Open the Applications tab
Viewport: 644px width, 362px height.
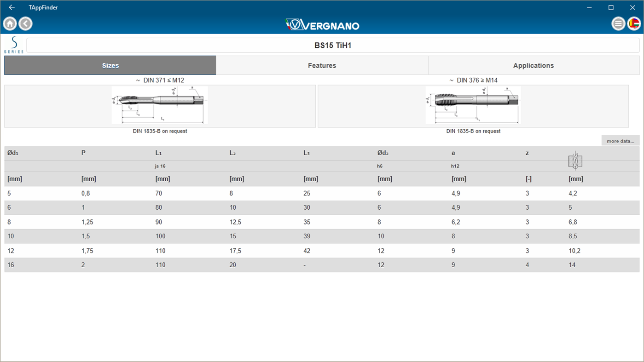point(534,65)
